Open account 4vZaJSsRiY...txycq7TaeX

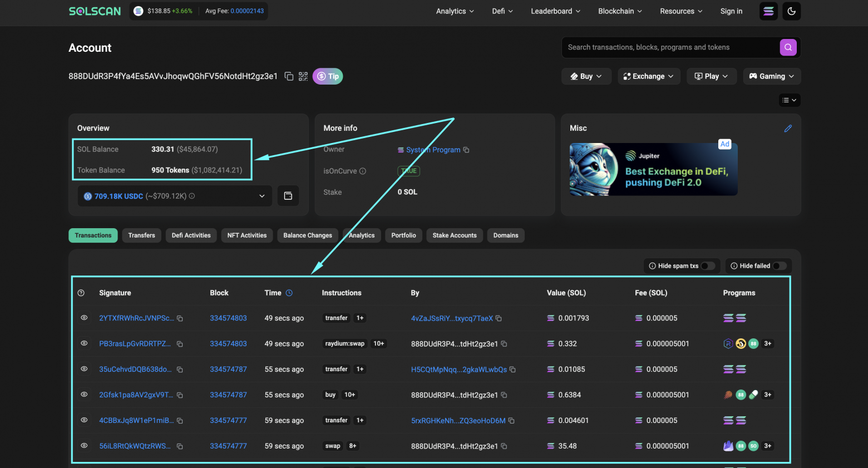click(x=452, y=318)
